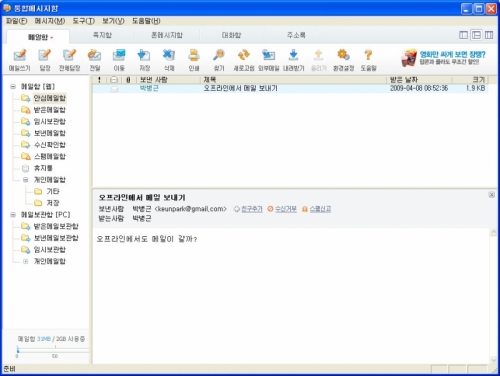Select the 기타 subfolder
500x376 pixels.
[x=53, y=191]
